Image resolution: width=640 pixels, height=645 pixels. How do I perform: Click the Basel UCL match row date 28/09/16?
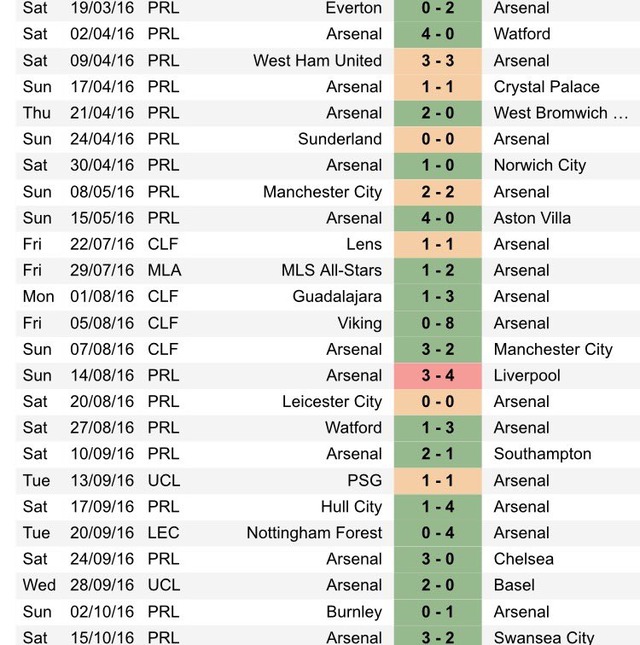pyautogui.click(x=102, y=585)
